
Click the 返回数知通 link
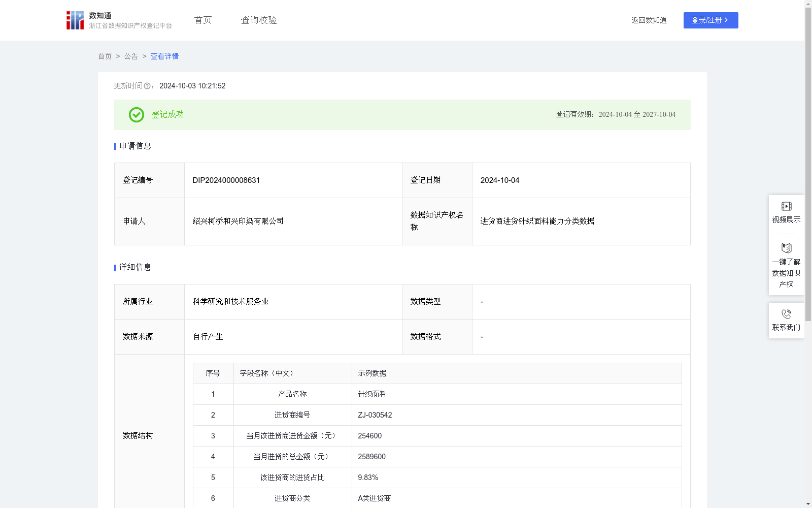coord(649,20)
